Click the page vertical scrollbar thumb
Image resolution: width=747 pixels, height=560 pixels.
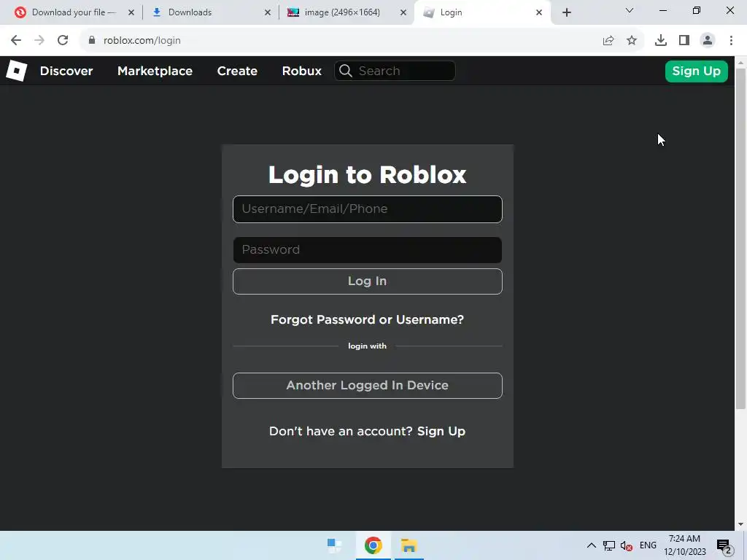click(x=740, y=238)
